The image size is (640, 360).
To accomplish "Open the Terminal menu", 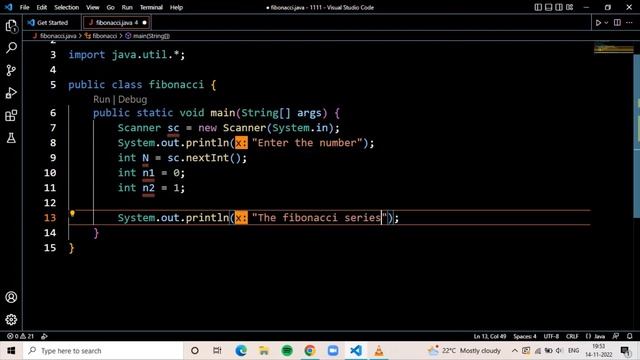I will click(x=151, y=7).
